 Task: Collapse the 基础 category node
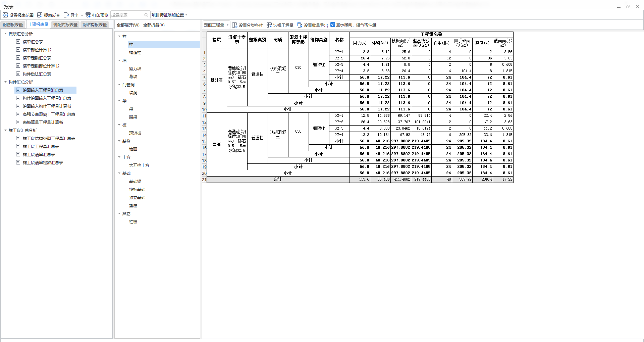119,173
